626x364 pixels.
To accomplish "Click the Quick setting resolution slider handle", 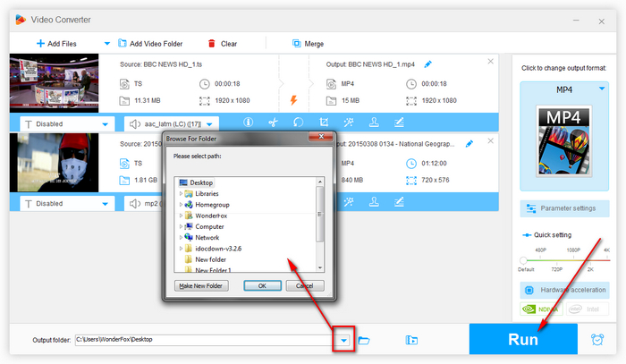I will [523, 260].
